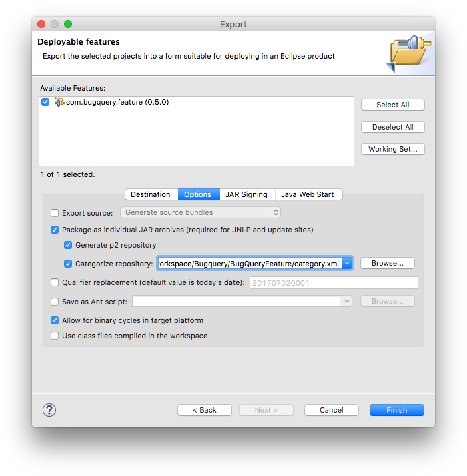
Task: Click the com.bugquery.feature feature icon
Action: coord(59,102)
